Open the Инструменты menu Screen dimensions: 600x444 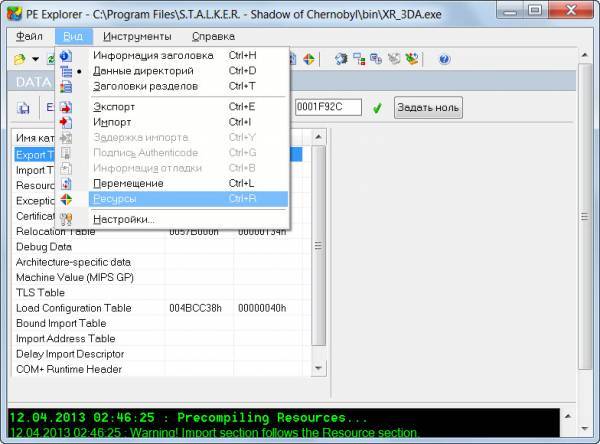tap(137, 36)
